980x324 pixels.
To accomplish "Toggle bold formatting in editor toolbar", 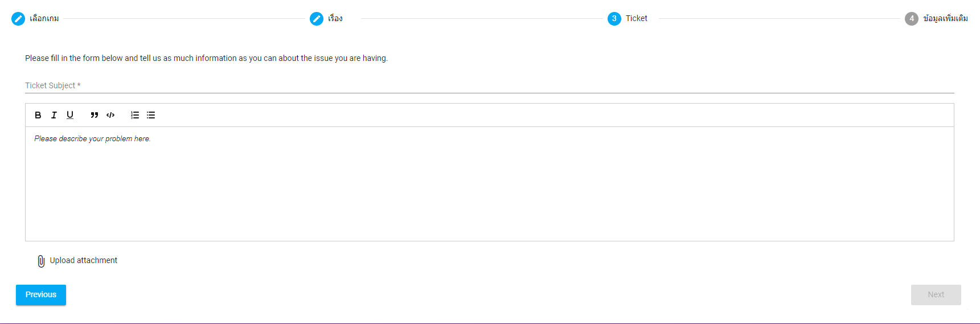I will [x=38, y=115].
